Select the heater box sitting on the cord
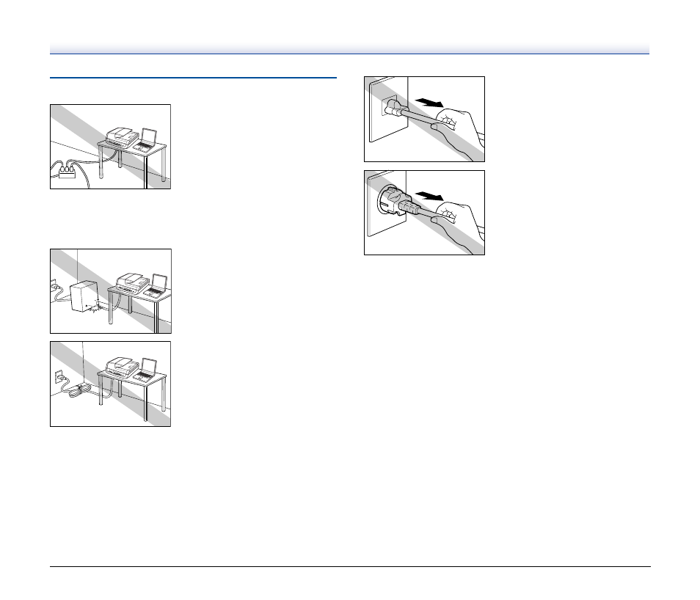Screen dimensions: 700x600 (x=84, y=296)
